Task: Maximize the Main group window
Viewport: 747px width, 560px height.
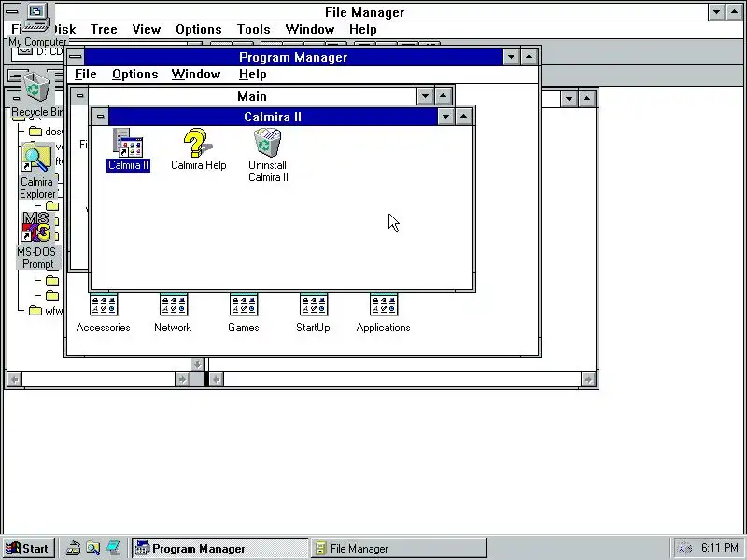Action: pyautogui.click(x=443, y=96)
